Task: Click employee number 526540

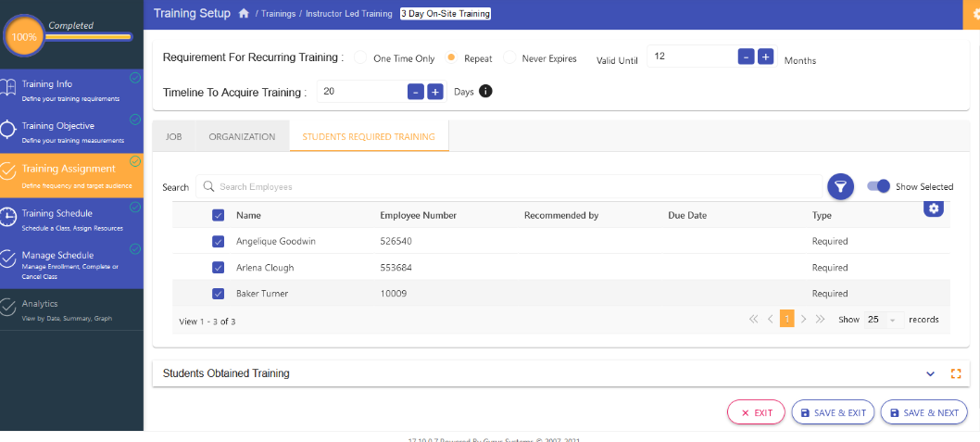Action: (396, 241)
